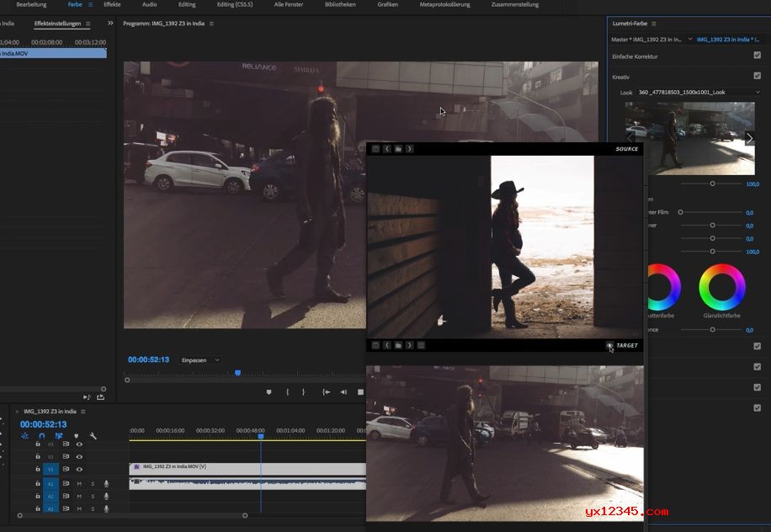Open the Look preset dropdown

point(699,92)
